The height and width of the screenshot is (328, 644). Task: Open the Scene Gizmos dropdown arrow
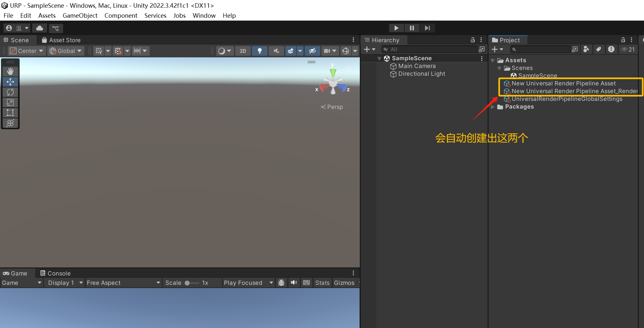[355, 51]
